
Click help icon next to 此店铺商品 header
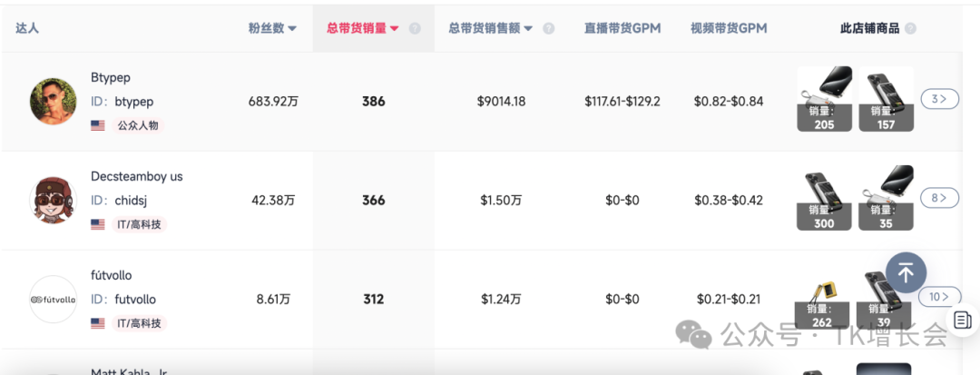[x=910, y=28]
